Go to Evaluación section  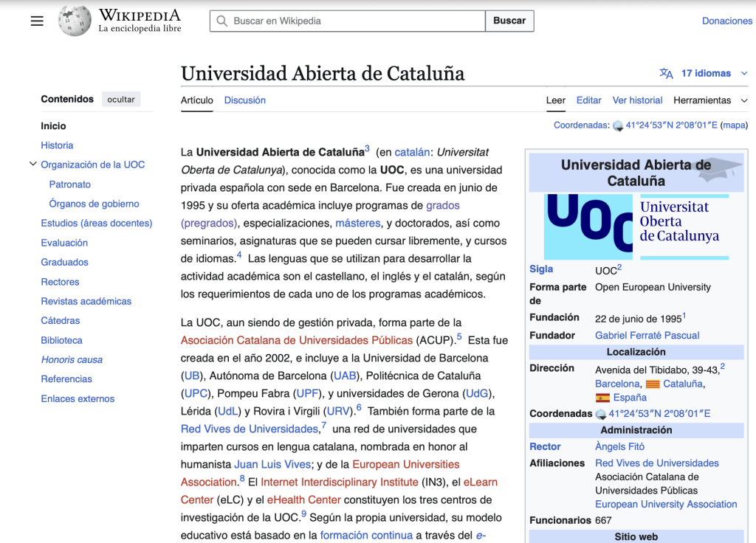coord(64,242)
